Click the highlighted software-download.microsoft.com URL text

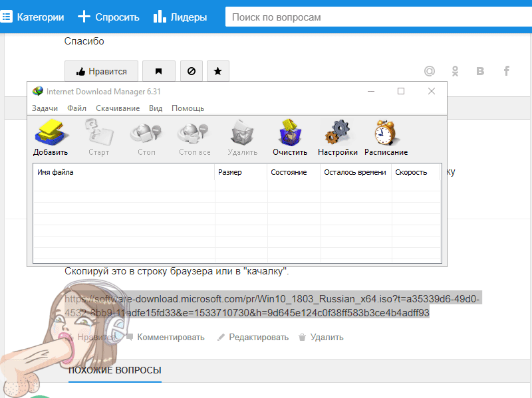(273, 306)
